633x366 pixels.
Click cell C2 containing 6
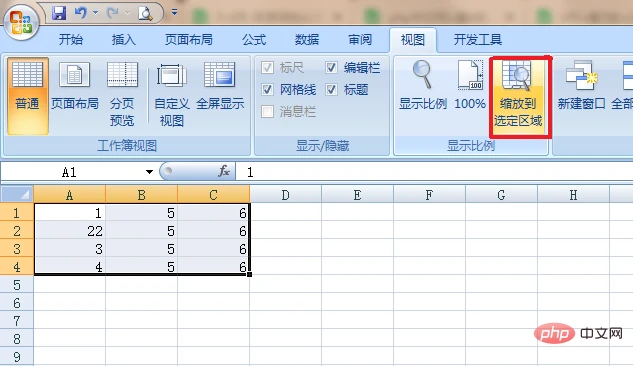213,230
